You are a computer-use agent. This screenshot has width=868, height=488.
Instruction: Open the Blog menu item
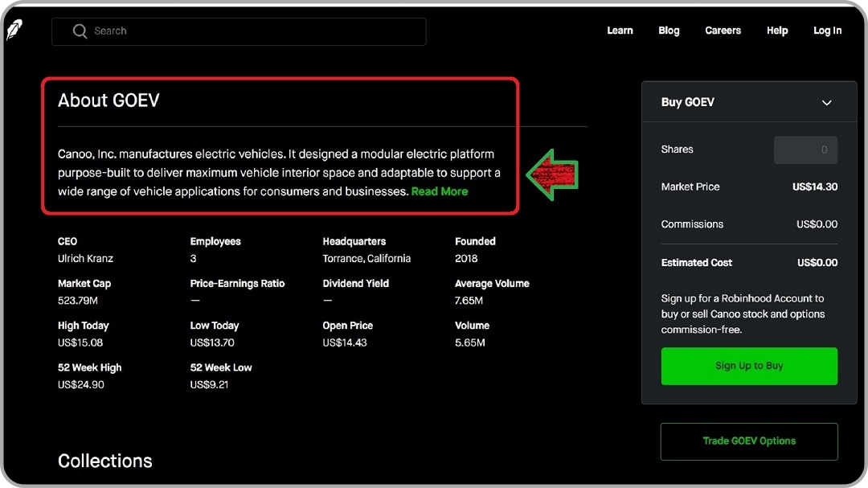pos(669,31)
